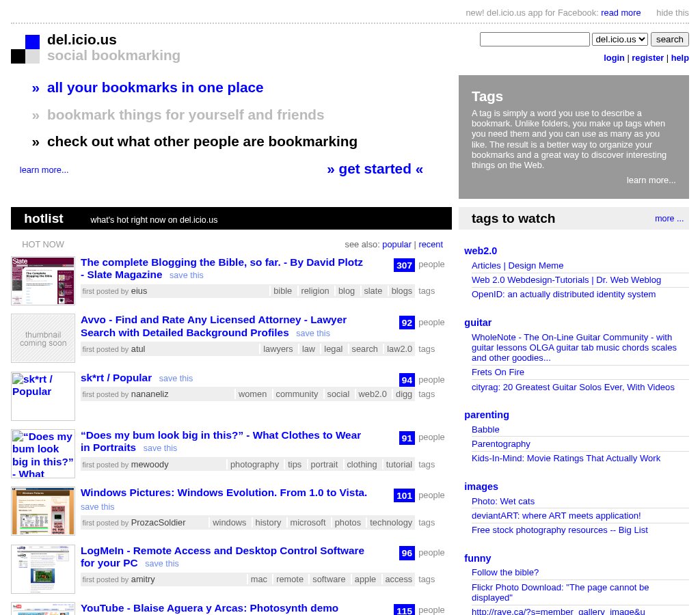Open 'Photo: Wet cats' link

click(x=502, y=501)
